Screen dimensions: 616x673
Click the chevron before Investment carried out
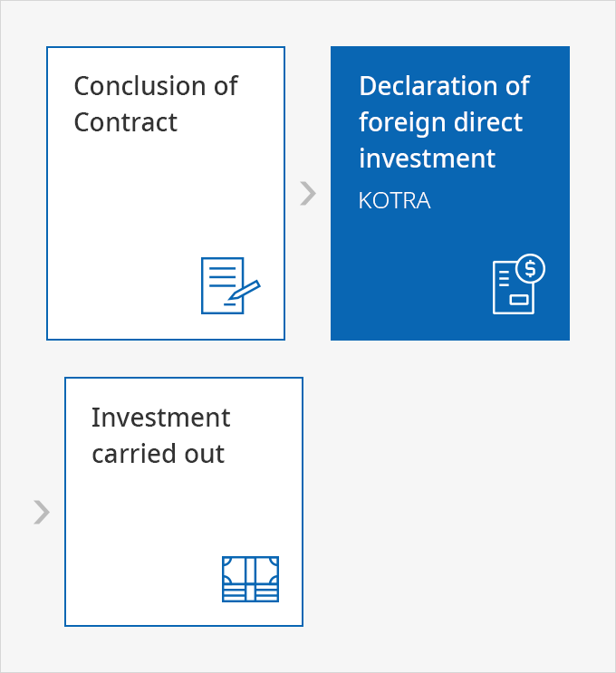(42, 512)
